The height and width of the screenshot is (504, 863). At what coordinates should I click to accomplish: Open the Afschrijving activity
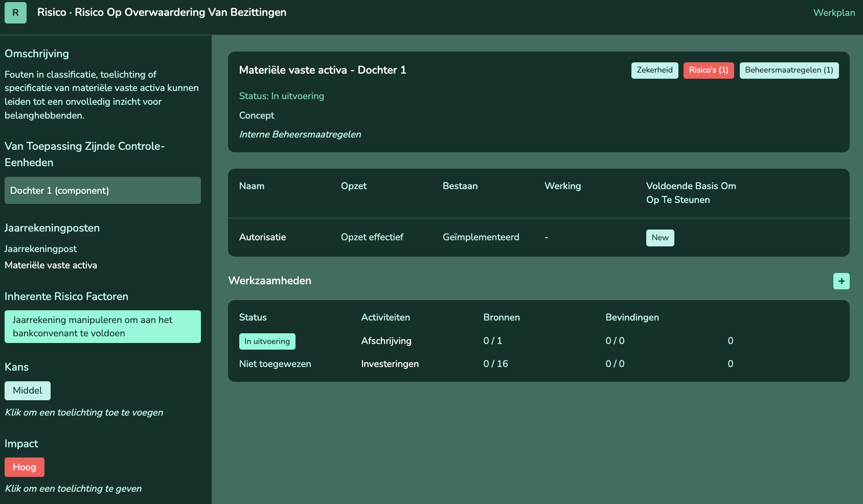point(386,341)
